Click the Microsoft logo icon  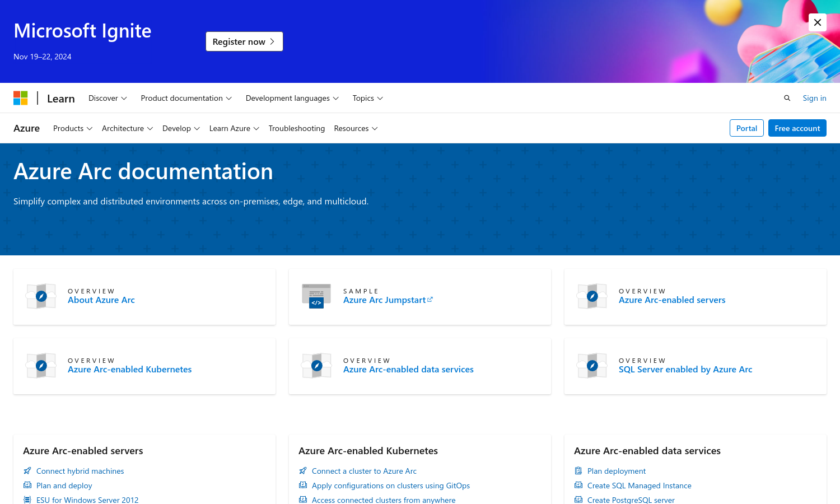pyautogui.click(x=21, y=98)
